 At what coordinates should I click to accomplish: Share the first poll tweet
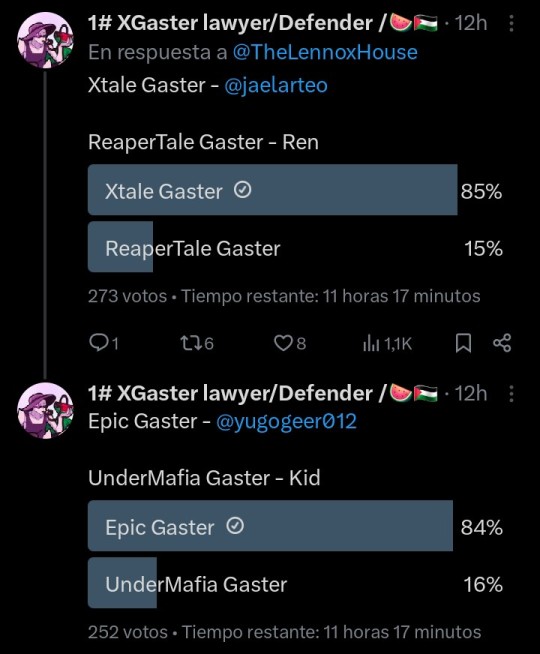502,343
